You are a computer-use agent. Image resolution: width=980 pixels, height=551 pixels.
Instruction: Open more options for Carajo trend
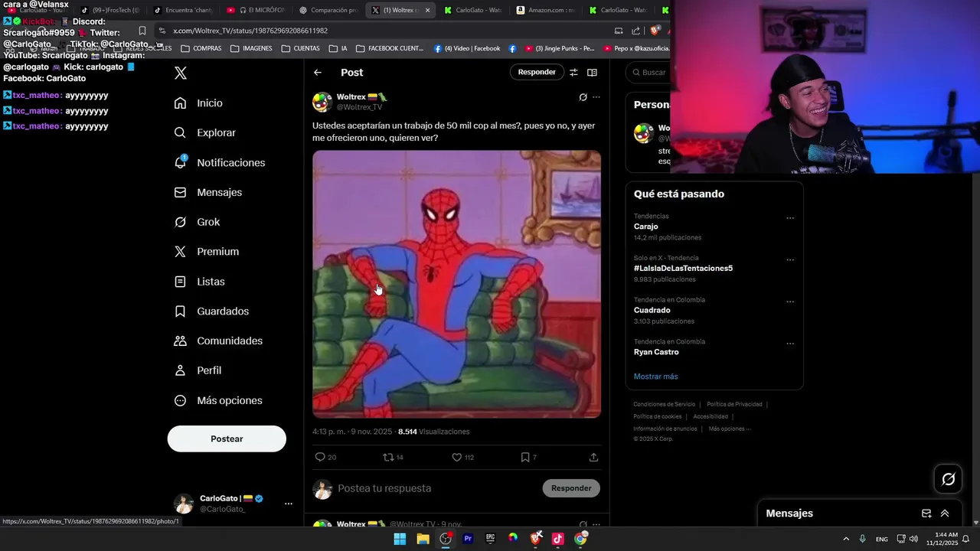pos(790,218)
